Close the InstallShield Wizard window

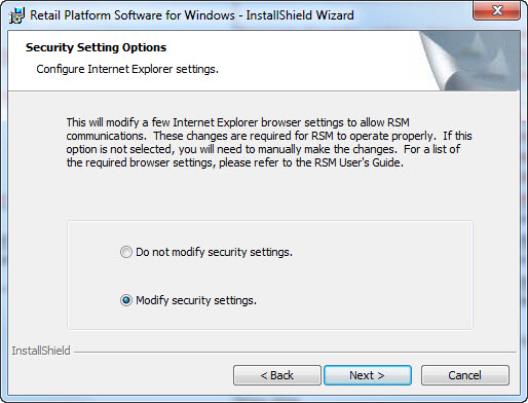point(497,10)
